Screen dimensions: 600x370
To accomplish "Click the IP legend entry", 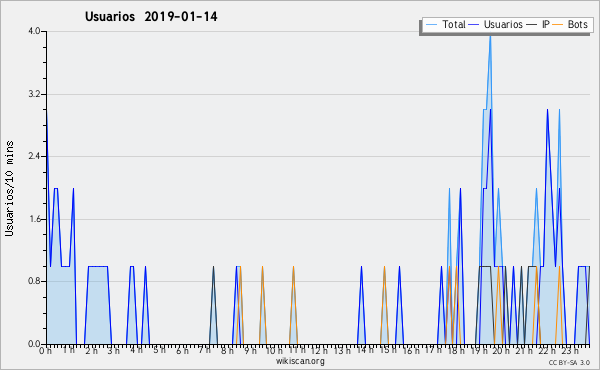I will click(x=538, y=24).
